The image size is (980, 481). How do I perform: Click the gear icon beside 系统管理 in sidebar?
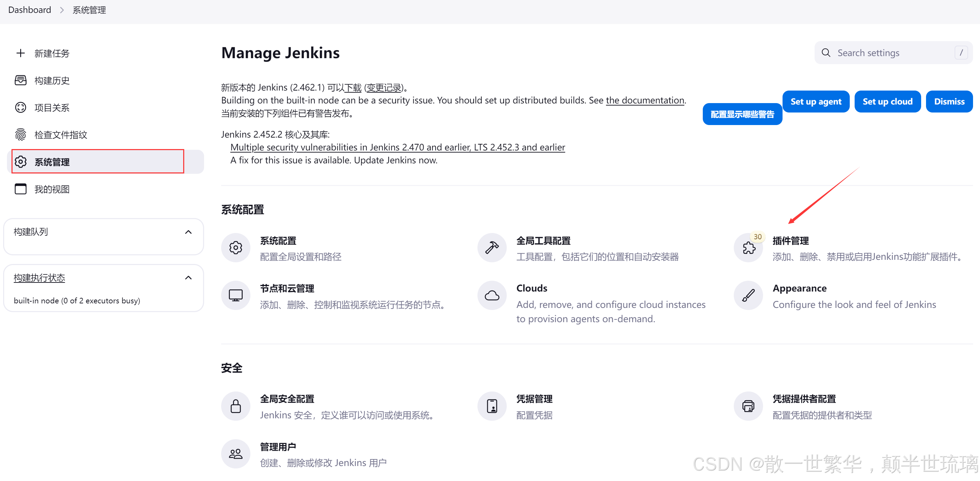pyautogui.click(x=21, y=162)
